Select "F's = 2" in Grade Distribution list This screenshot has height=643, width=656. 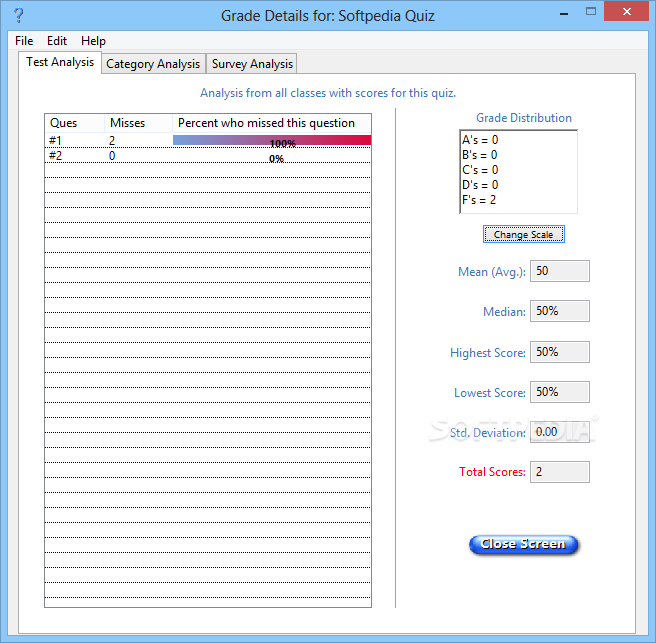(x=479, y=200)
